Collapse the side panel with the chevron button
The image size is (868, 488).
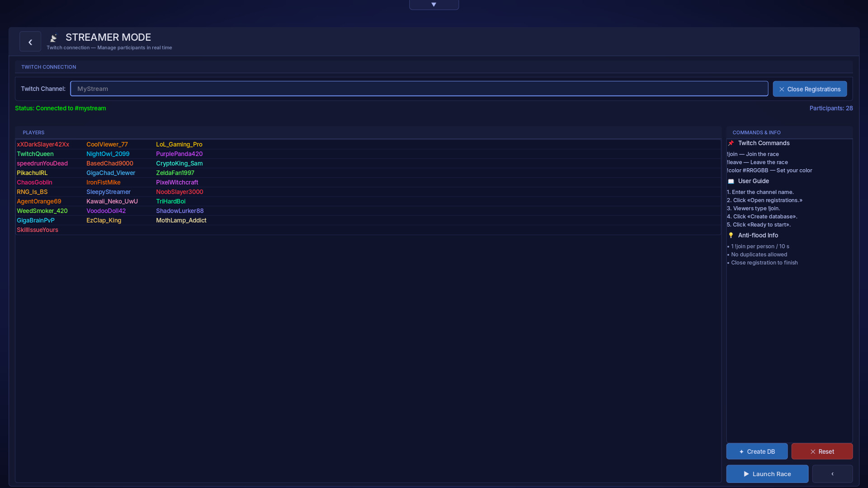point(832,474)
